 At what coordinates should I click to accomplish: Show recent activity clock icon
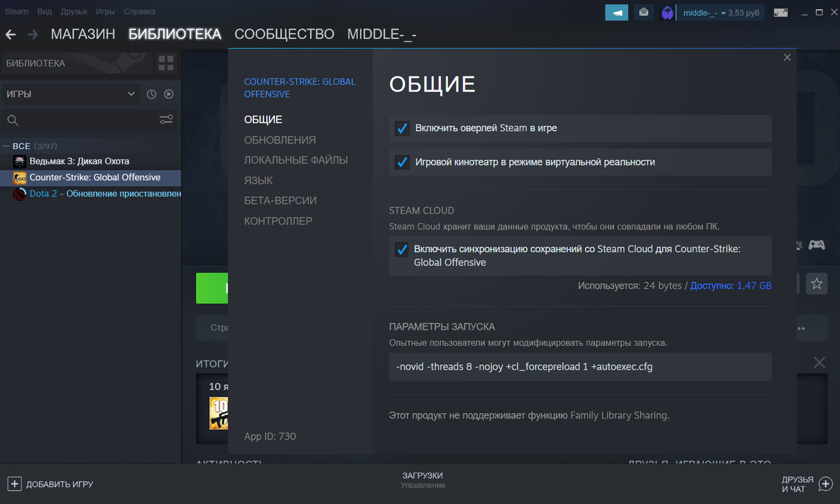151,94
